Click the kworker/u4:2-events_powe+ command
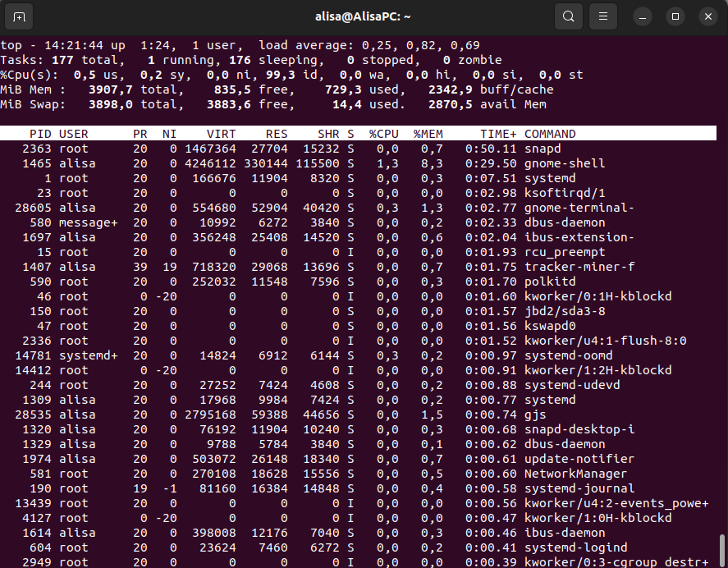 click(x=616, y=503)
